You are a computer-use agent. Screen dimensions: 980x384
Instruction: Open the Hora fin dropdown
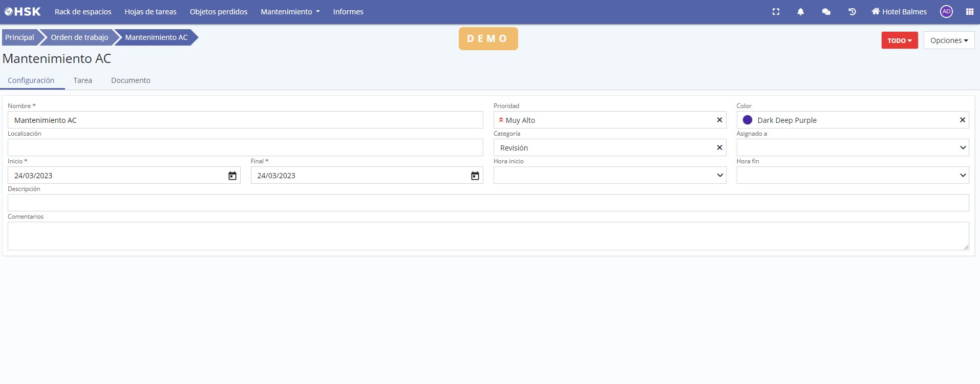(962, 175)
